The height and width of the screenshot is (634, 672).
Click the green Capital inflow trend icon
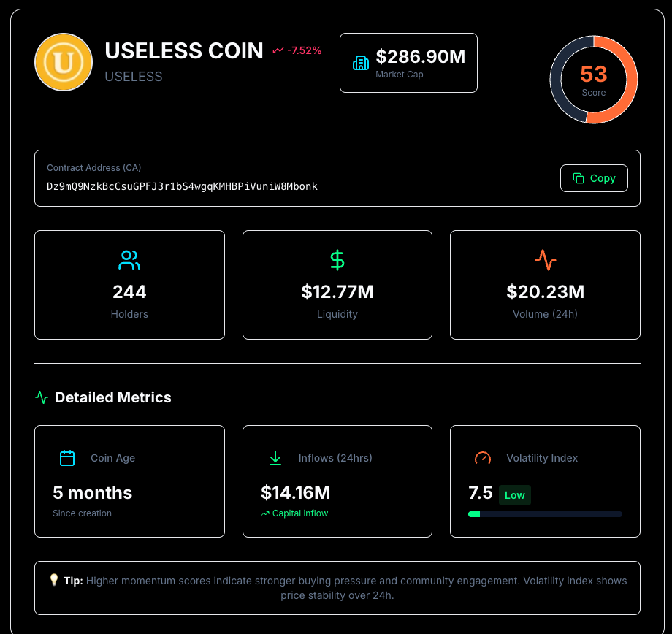[265, 513]
